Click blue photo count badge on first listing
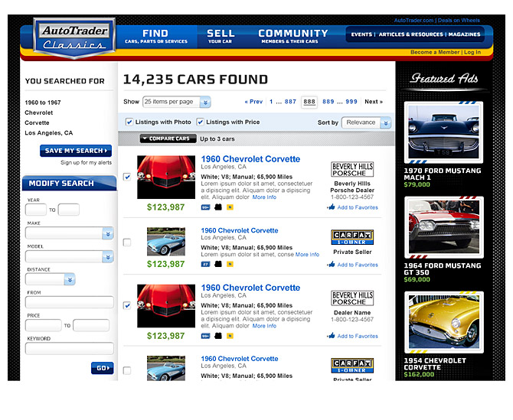Screen dimensions: 513x420 tap(205, 207)
